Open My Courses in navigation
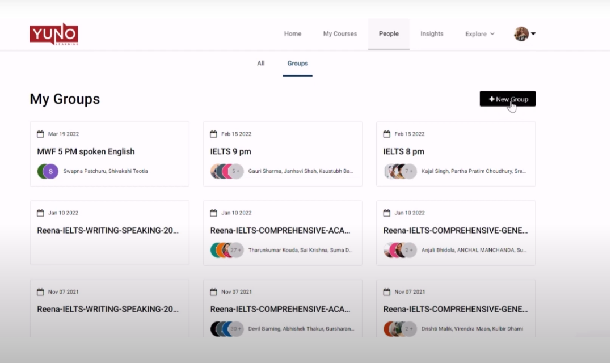The width and height of the screenshot is (611, 364). [340, 34]
